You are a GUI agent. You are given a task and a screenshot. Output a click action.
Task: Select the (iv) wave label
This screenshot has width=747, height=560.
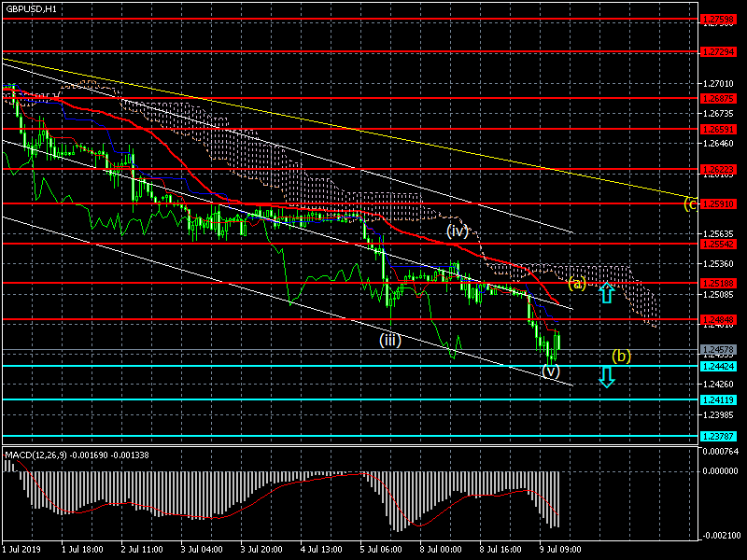pyautogui.click(x=458, y=231)
